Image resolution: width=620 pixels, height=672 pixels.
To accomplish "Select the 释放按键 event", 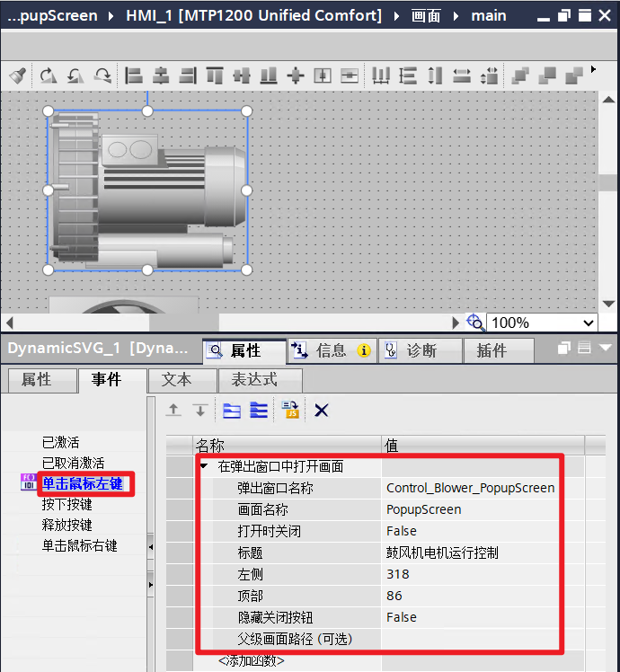I will 66,525.
